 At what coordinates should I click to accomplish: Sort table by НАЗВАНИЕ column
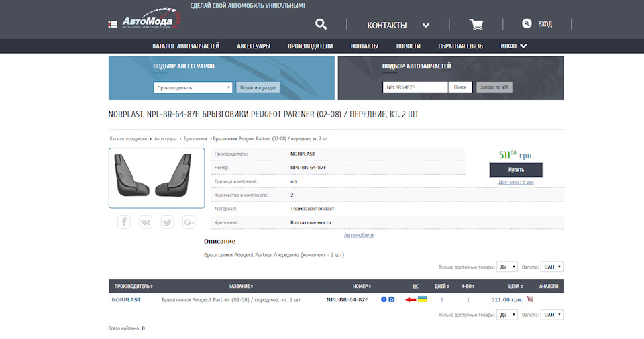[241, 287]
